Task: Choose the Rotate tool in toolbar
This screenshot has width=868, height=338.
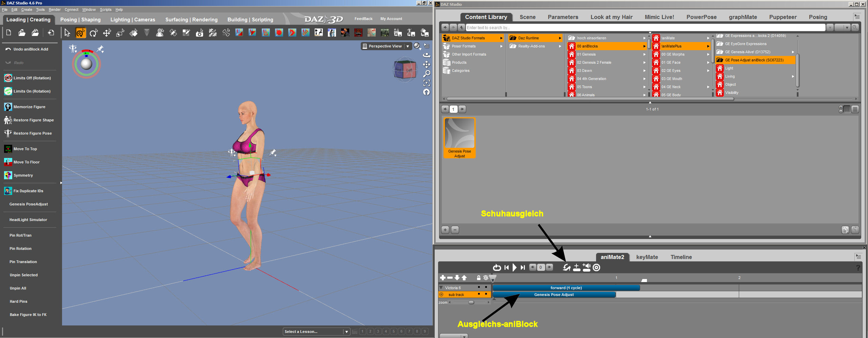Action: [x=94, y=33]
